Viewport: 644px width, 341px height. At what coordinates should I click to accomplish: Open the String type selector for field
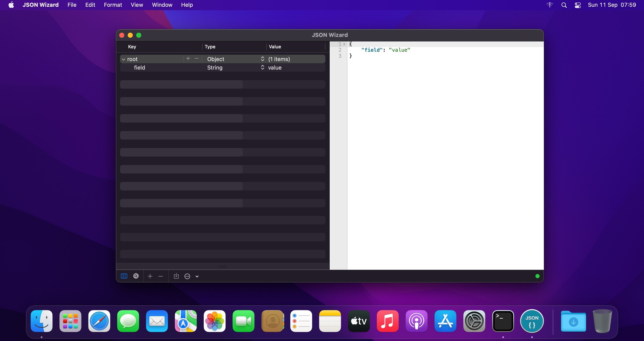tap(262, 67)
